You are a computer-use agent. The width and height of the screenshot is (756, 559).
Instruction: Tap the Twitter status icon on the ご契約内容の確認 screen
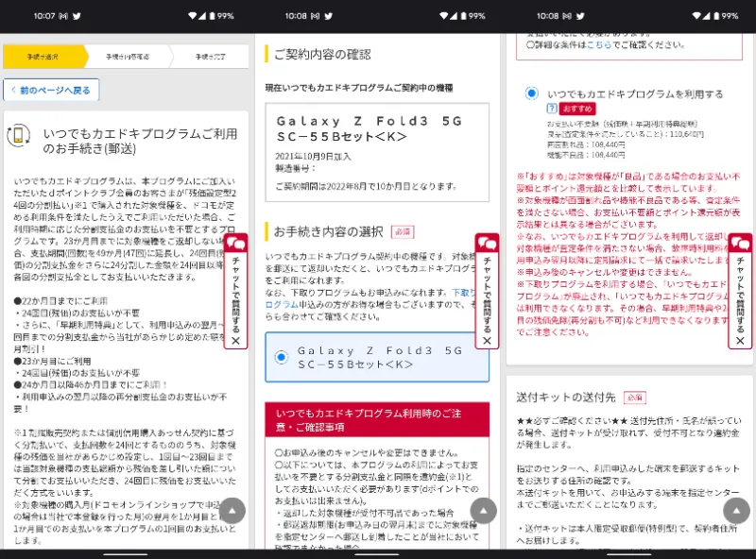[x=328, y=16]
